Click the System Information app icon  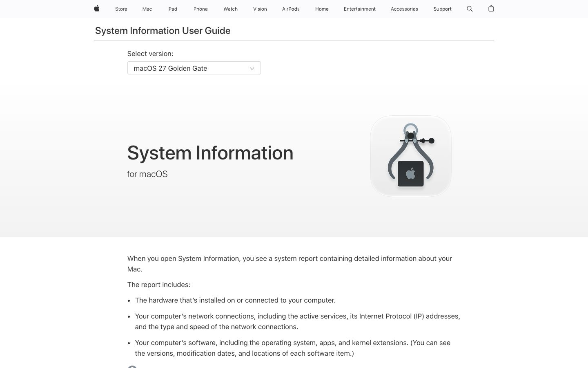(x=410, y=156)
